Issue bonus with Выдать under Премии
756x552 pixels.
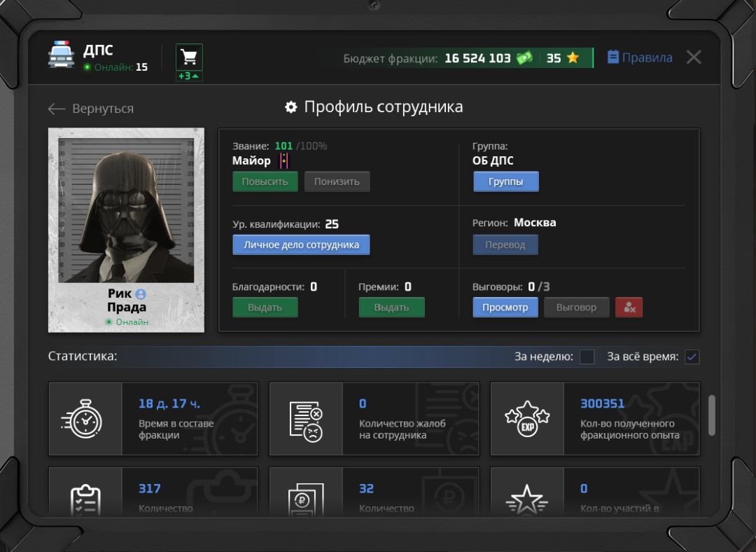click(x=391, y=308)
